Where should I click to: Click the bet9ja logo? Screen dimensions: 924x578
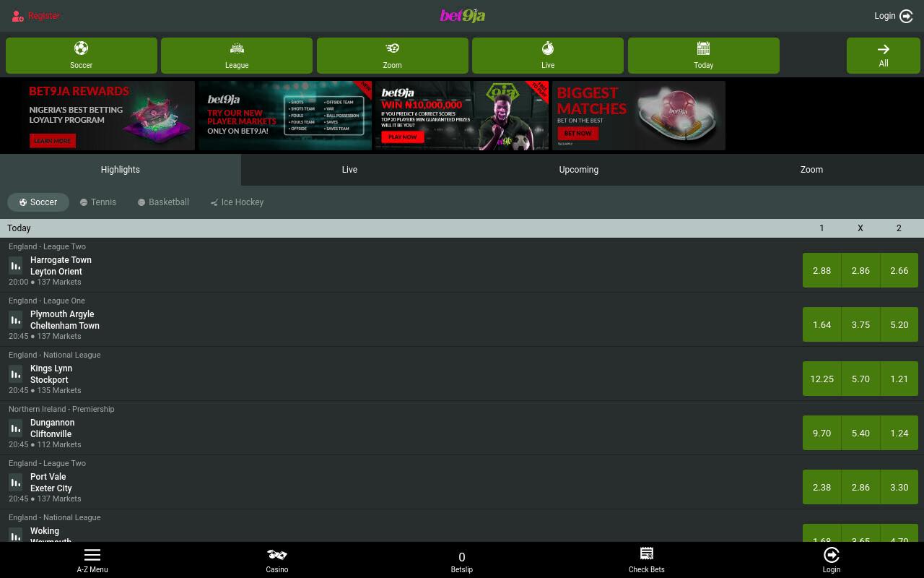(462, 15)
